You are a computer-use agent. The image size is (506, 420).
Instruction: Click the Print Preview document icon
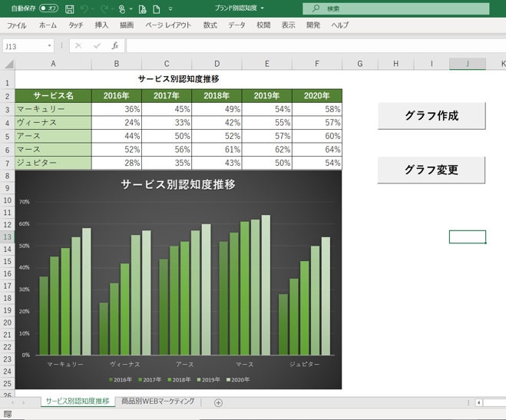click(142, 9)
